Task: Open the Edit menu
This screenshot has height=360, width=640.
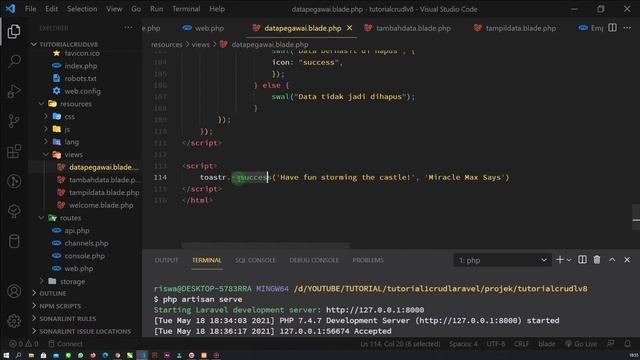Action: point(51,9)
